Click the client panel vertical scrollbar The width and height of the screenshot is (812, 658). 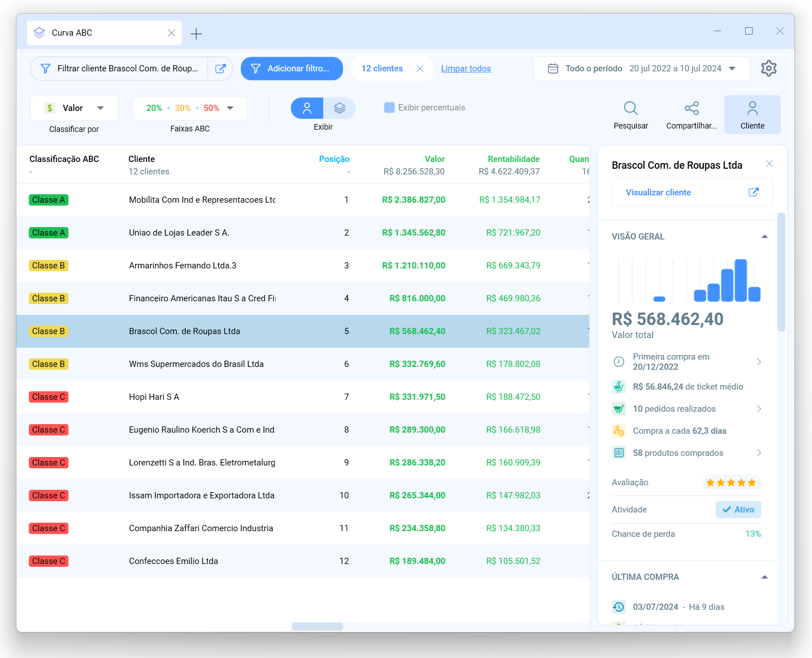781,272
